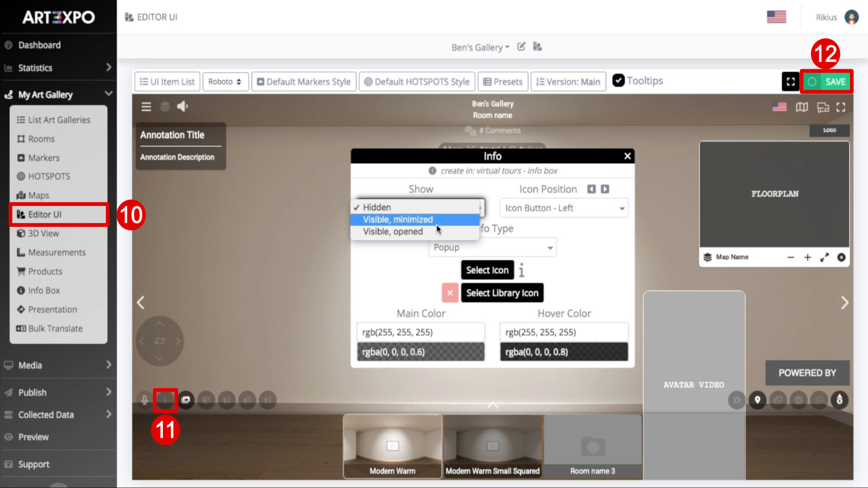Image resolution: width=868 pixels, height=488 pixels.
Task: Click edit pencil icon next to Ben's Gallery
Action: coord(521,47)
